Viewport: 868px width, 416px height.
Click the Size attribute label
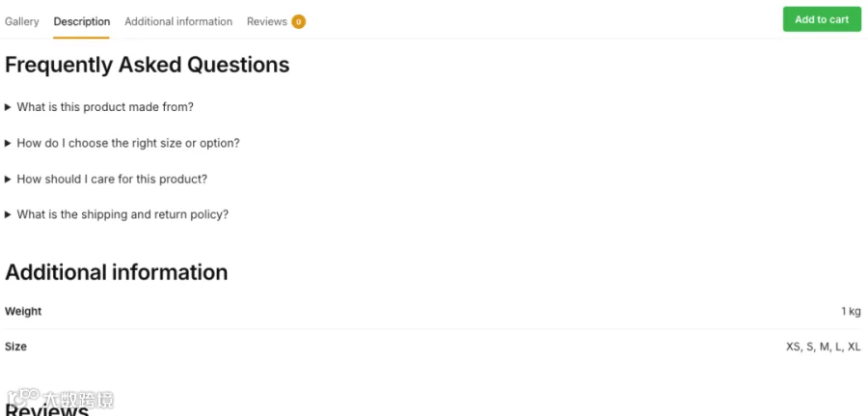pyautogui.click(x=15, y=347)
